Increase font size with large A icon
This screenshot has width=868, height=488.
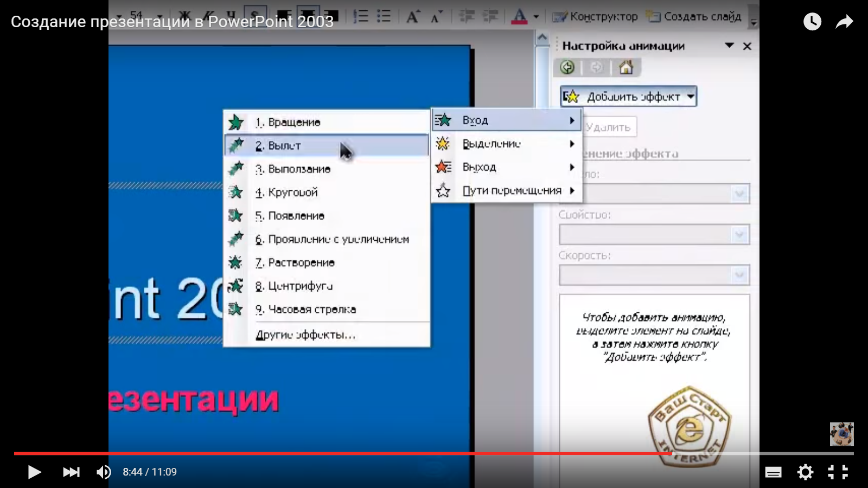[413, 16]
